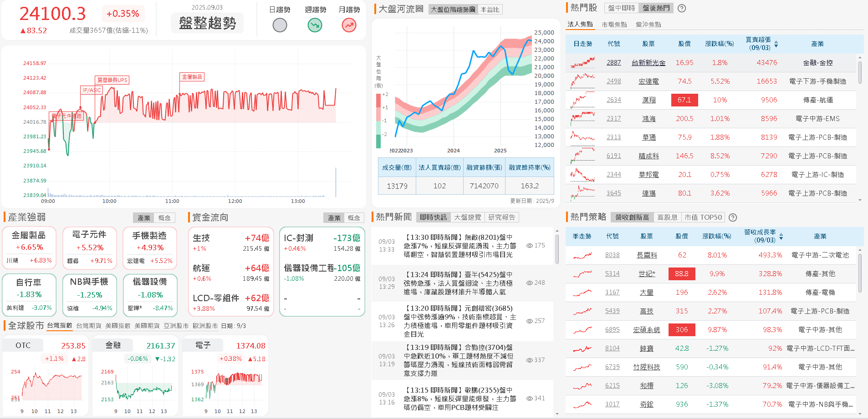Click the 熱門股 table vertical scrollbar

[860, 72]
